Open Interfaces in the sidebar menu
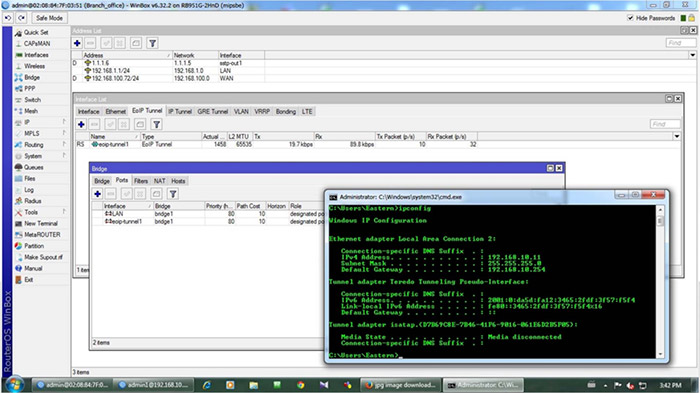Image resolution: width=700 pixels, height=393 pixels. (36, 54)
